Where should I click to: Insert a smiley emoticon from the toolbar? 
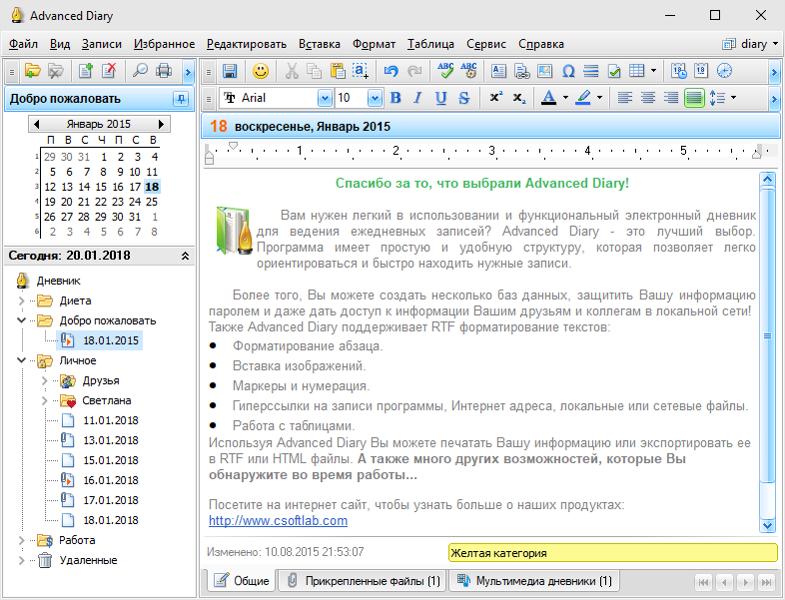click(260, 71)
